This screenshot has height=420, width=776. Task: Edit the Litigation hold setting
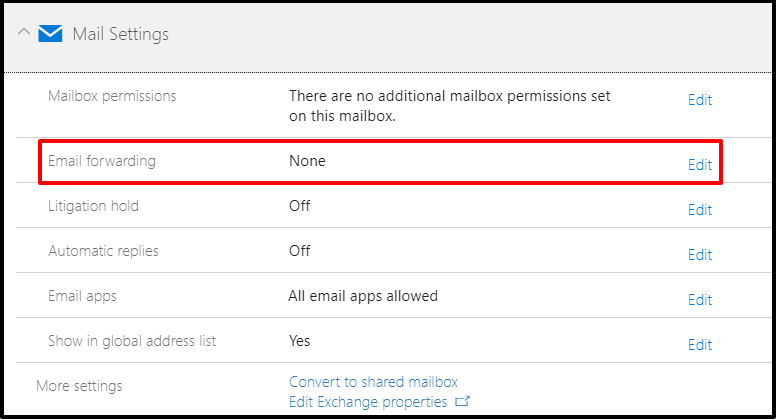coord(699,210)
